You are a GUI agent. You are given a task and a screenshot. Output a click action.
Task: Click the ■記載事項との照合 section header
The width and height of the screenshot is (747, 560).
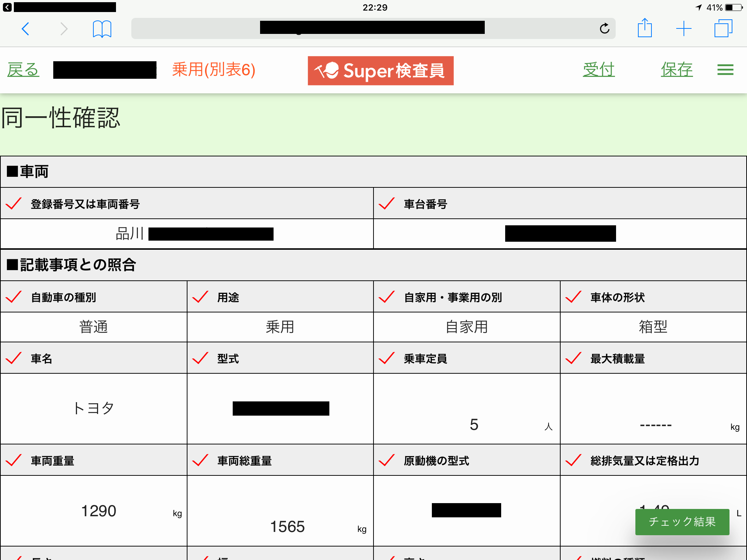(x=373, y=265)
